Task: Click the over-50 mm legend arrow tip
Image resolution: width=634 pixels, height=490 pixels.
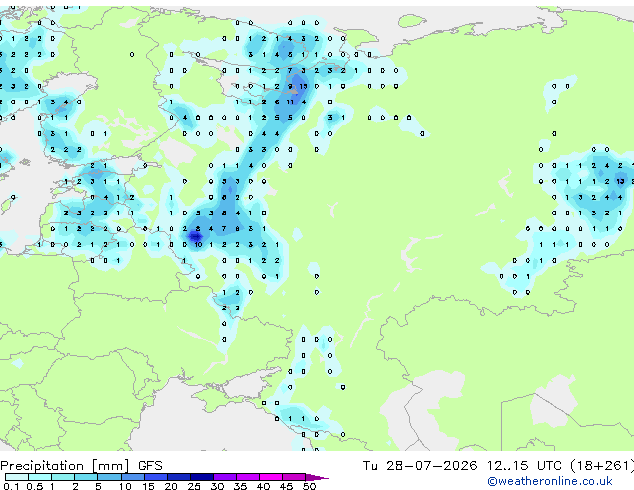Action: pyautogui.click(x=317, y=478)
